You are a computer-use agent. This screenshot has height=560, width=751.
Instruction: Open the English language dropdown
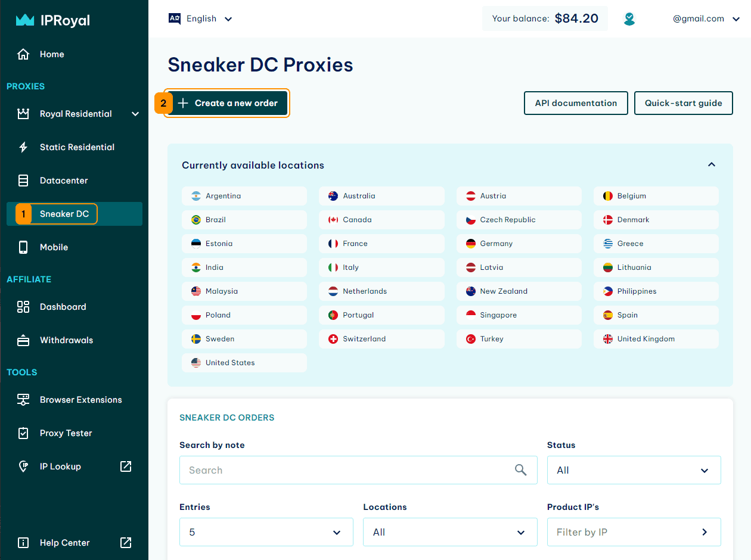(x=201, y=18)
